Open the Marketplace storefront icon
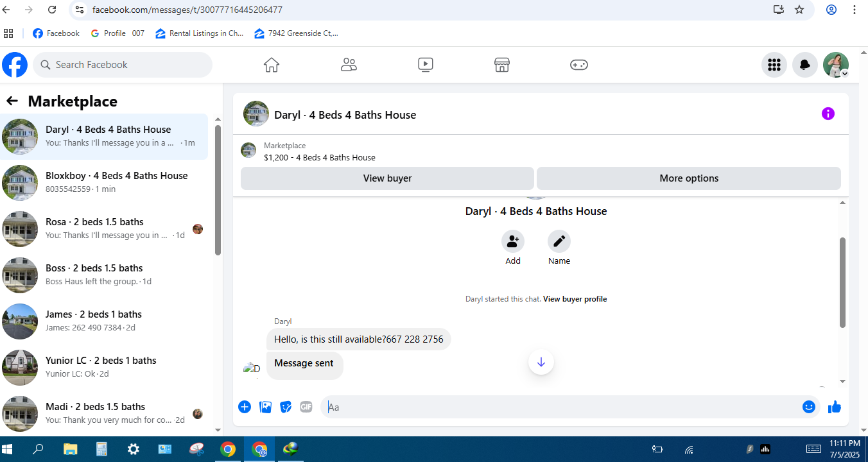Image resolution: width=868 pixels, height=462 pixels. pos(502,65)
